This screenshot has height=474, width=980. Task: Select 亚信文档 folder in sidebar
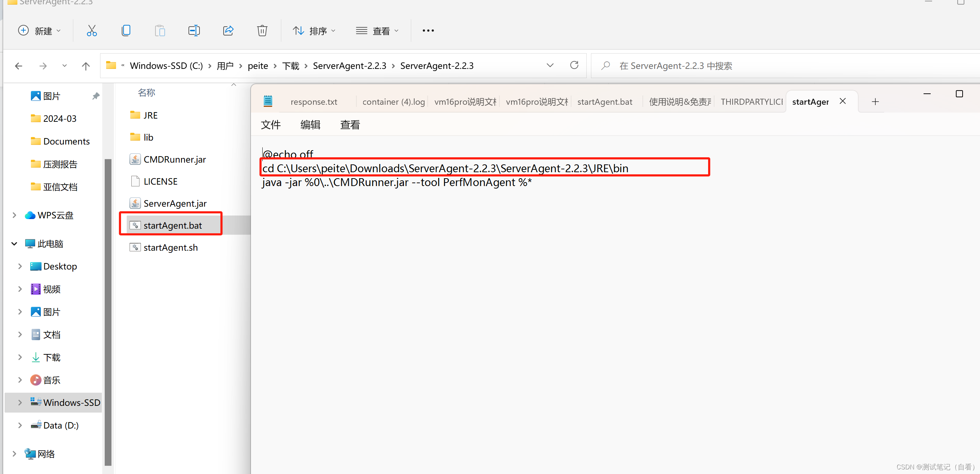coord(54,187)
